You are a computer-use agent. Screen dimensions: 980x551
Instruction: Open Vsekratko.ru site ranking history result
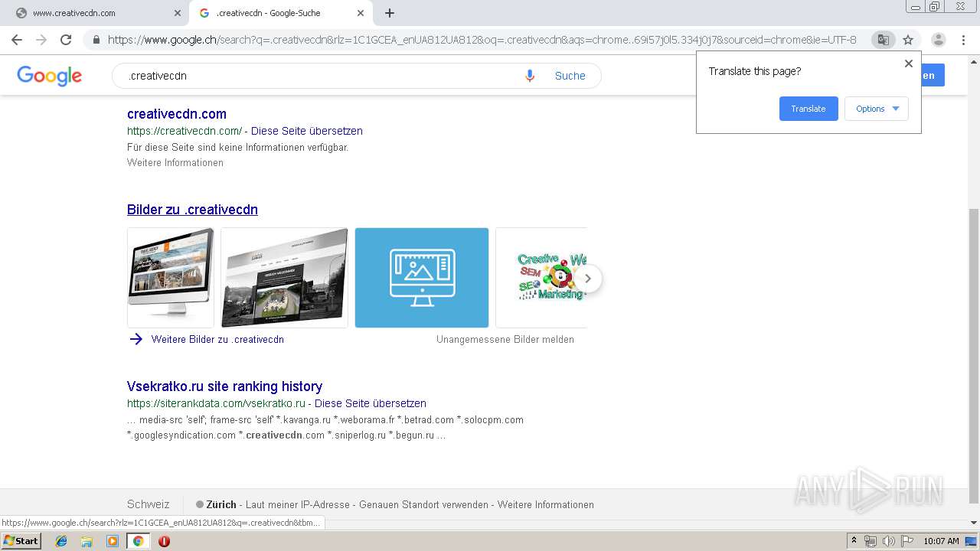pyautogui.click(x=224, y=386)
